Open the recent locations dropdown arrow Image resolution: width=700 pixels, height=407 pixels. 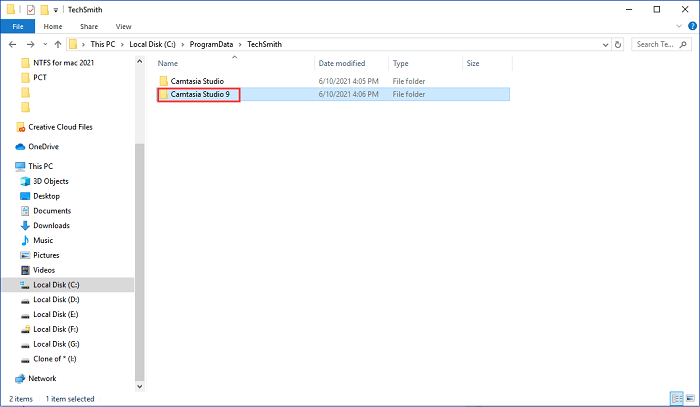click(45, 44)
